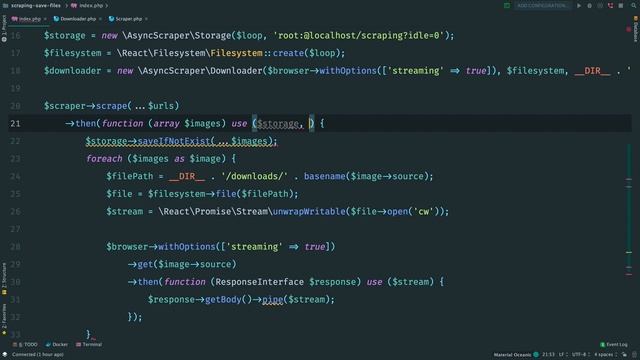Click the green build icon beside Add Configuration
The image size is (640, 360).
tap(507, 6)
